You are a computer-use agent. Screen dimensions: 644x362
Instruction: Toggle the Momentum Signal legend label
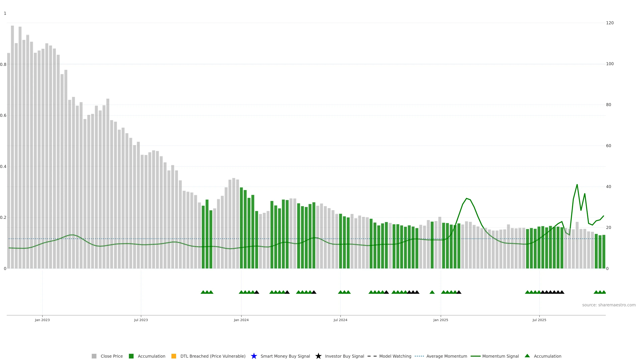click(500, 356)
